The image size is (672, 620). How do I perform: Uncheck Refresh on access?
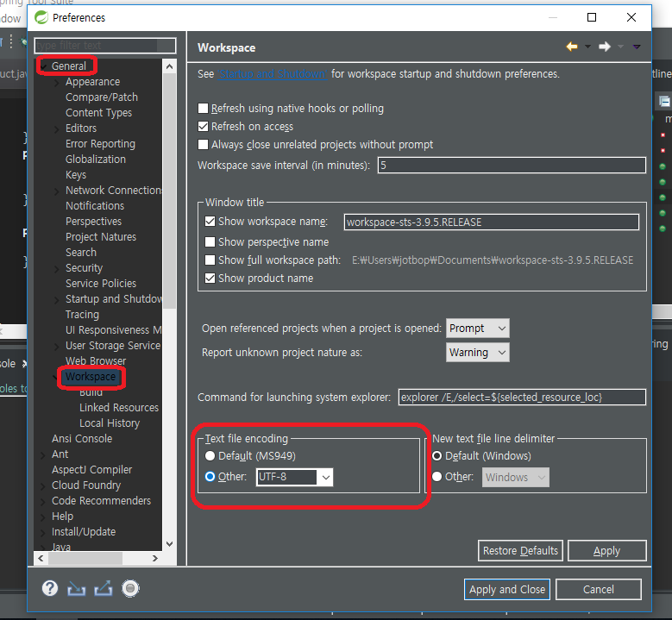click(x=203, y=127)
